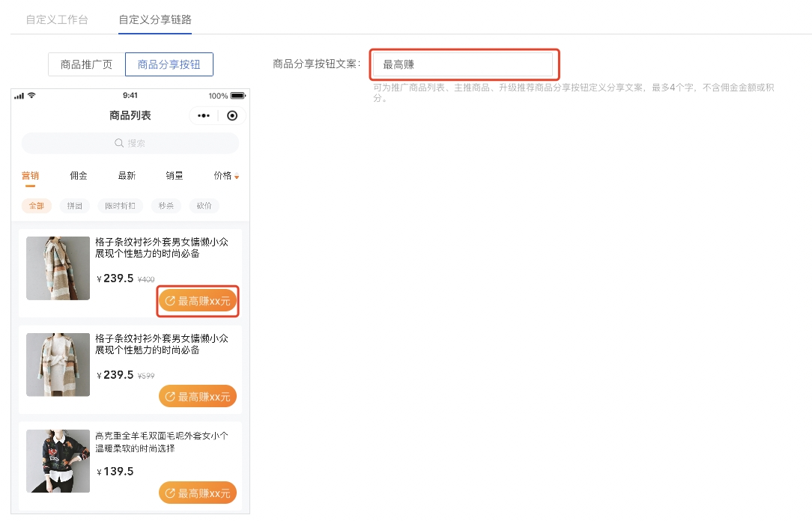Sort the list by 销量
This screenshot has height=521, width=812.
point(174,176)
